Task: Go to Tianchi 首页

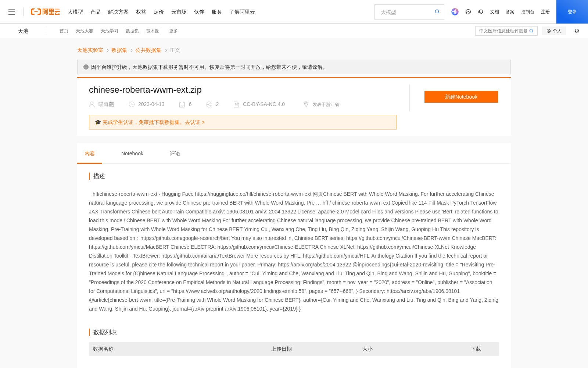Action: (64, 31)
